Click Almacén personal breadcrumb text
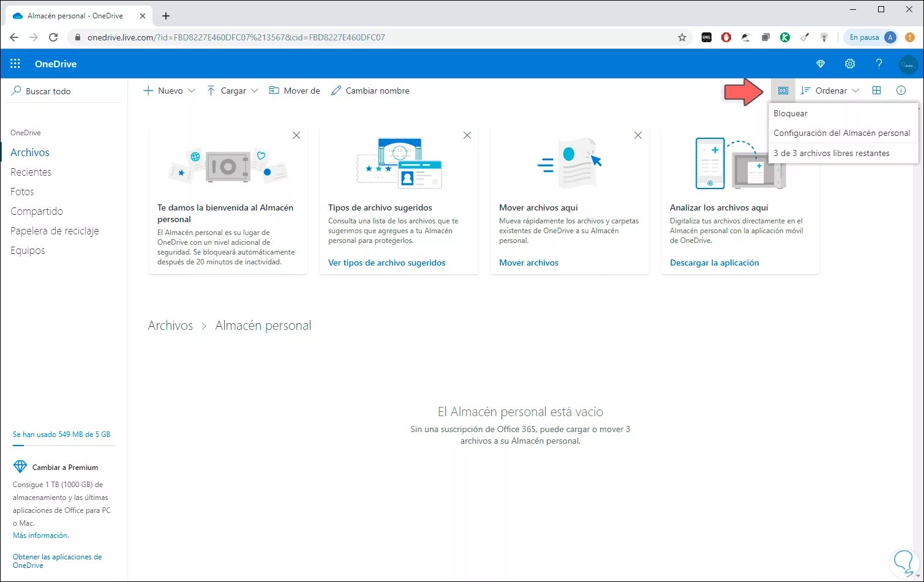 coord(263,326)
